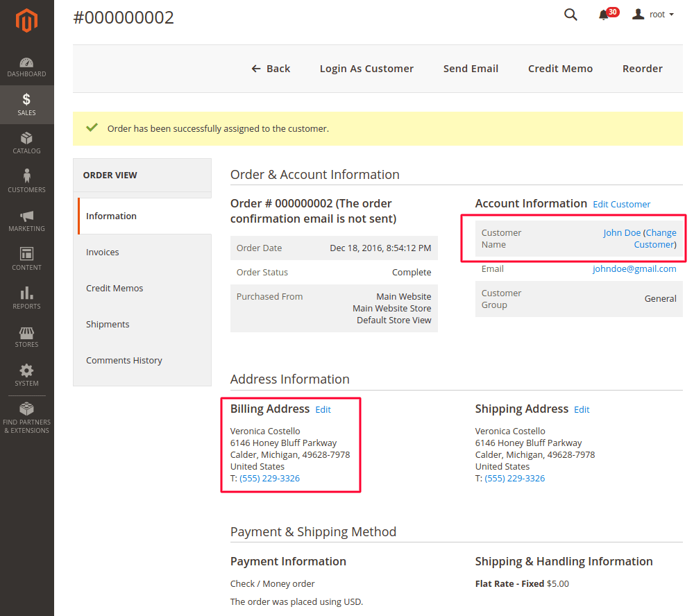Select the Information tab

coord(144,216)
